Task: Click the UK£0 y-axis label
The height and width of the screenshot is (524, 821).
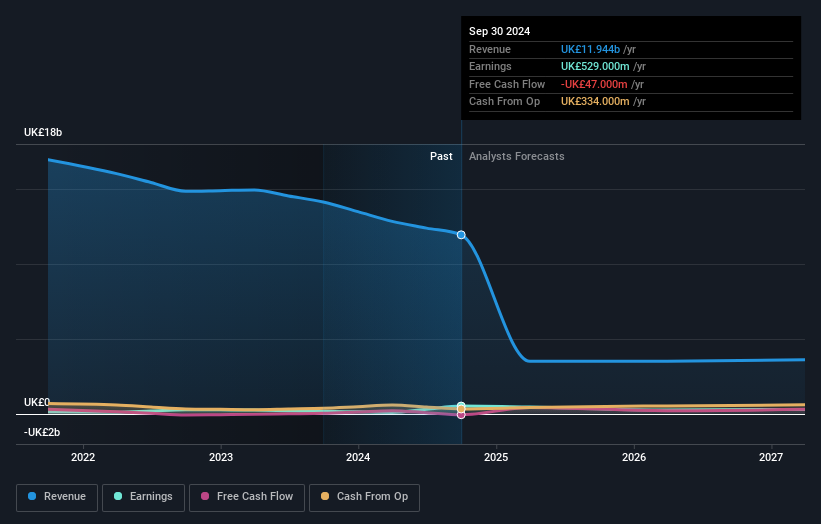Action: (x=37, y=403)
